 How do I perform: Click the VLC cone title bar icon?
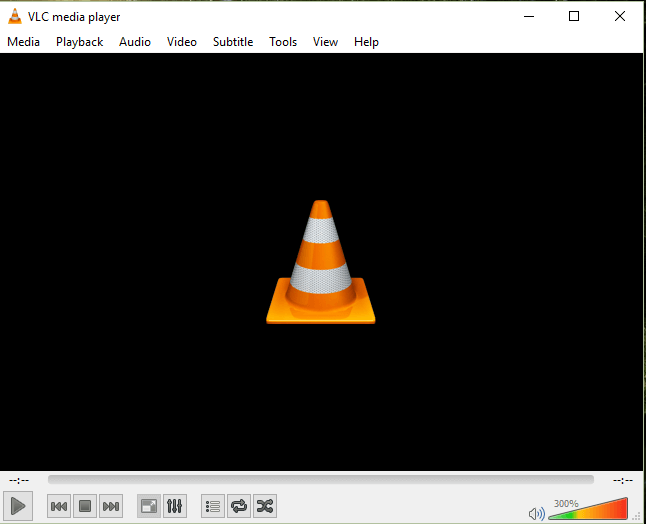15,16
